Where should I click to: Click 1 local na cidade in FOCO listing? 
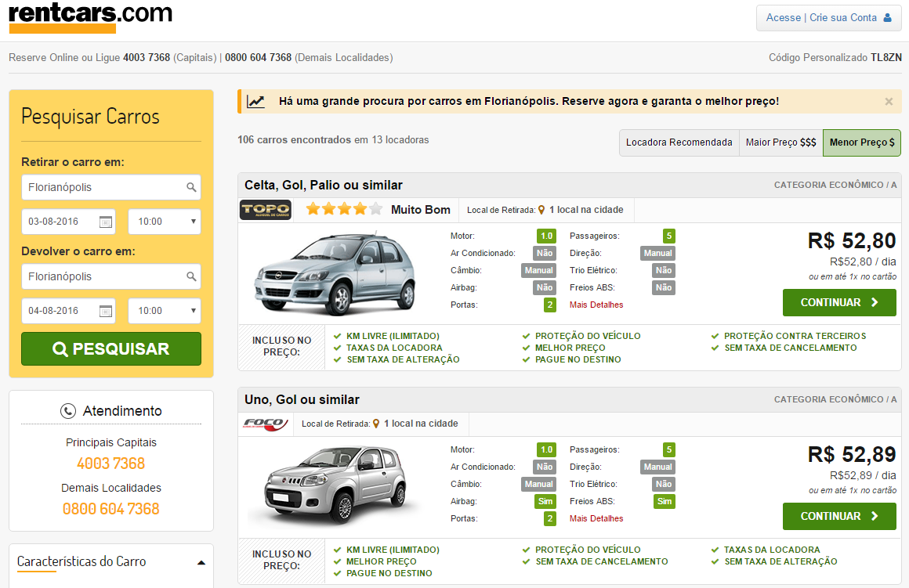(x=421, y=424)
